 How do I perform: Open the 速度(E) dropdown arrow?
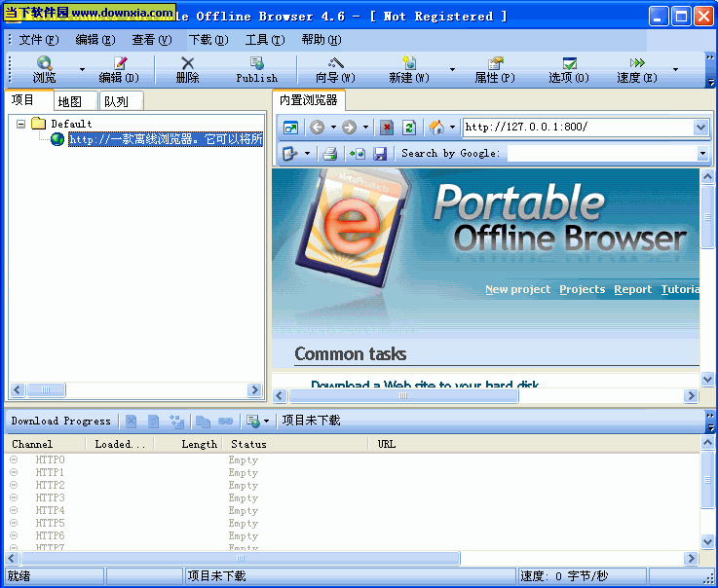click(675, 69)
